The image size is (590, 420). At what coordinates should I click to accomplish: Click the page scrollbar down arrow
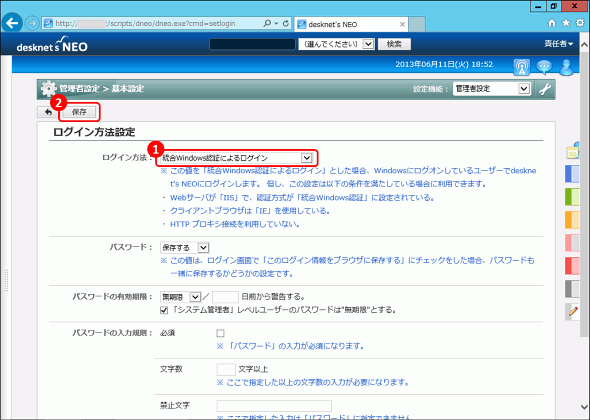pyautogui.click(x=584, y=407)
